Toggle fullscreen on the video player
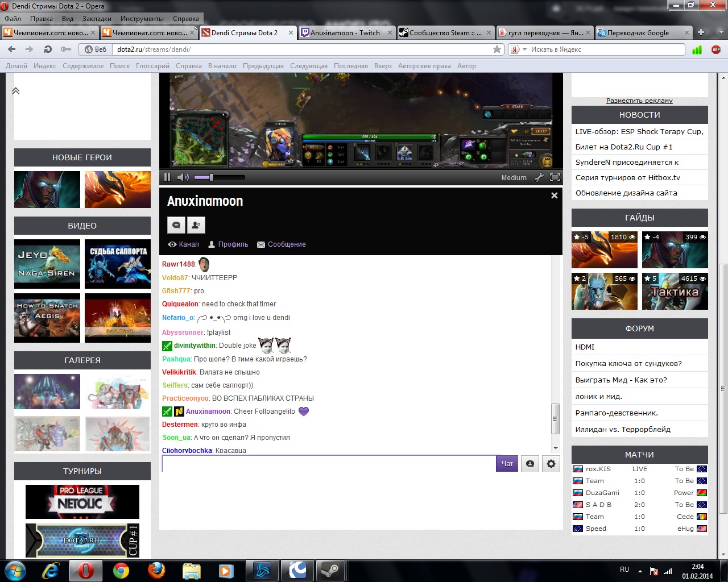 [555, 177]
